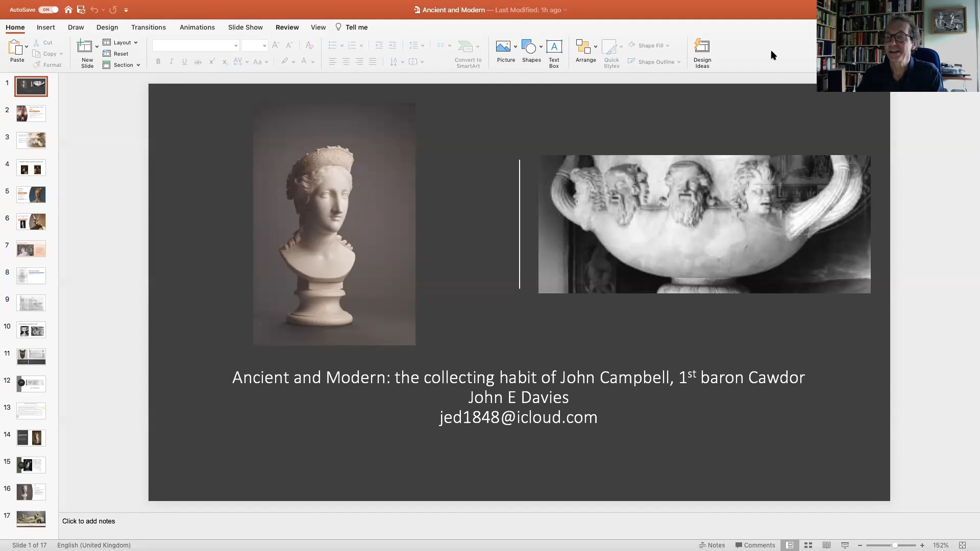Insert a Picture from the ribbon
Viewport: 980px width, 551px height.
coord(503,47)
